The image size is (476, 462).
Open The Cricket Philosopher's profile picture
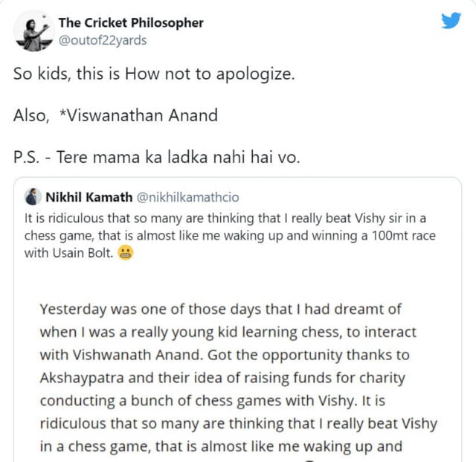click(x=33, y=31)
